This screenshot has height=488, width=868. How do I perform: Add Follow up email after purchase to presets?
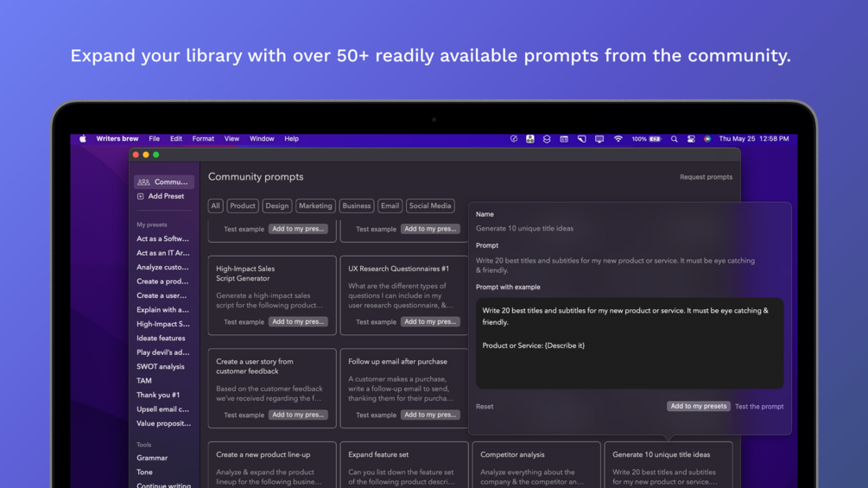430,415
